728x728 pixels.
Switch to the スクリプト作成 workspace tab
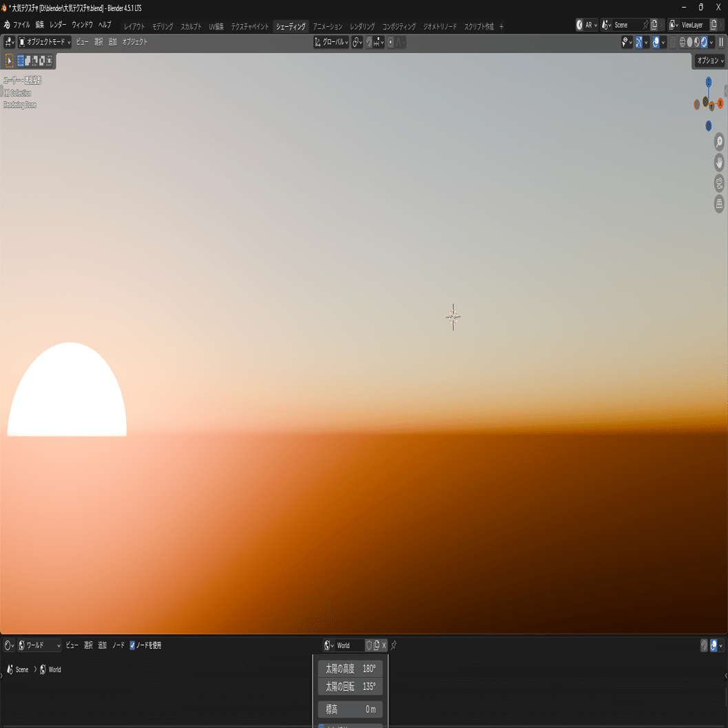[x=479, y=26]
